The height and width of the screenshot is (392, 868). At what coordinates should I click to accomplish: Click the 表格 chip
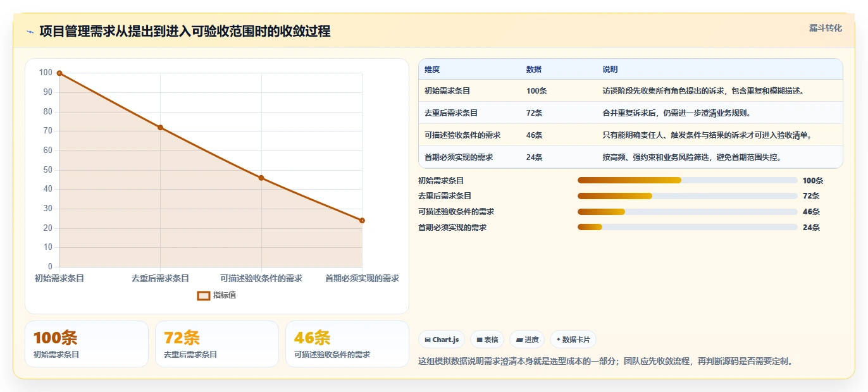487,340
